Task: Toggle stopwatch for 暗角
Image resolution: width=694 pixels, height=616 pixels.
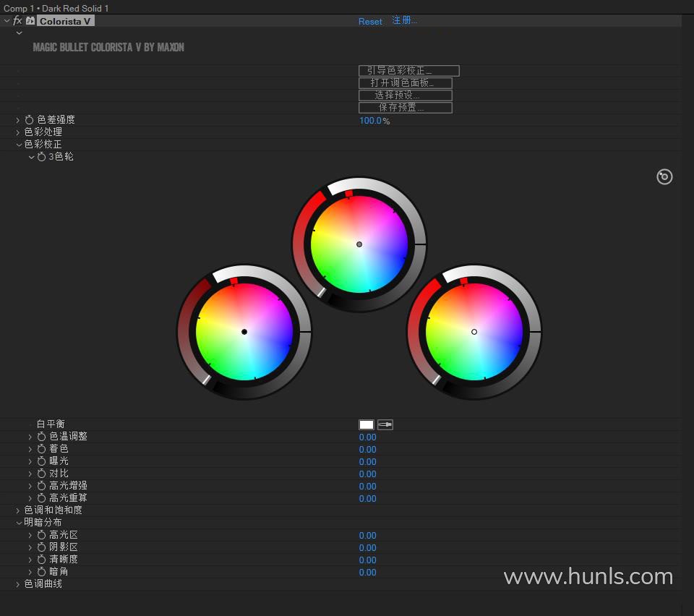Action: 41,572
